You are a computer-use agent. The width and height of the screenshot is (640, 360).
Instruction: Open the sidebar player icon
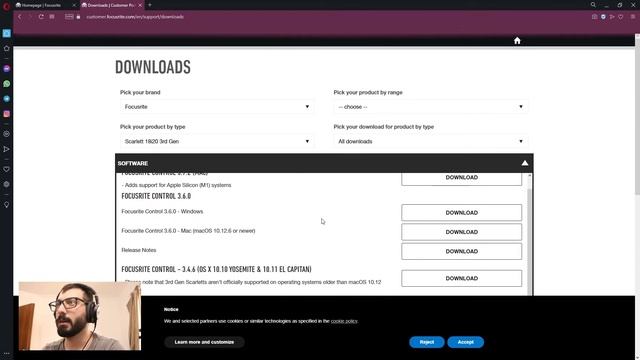point(7,134)
